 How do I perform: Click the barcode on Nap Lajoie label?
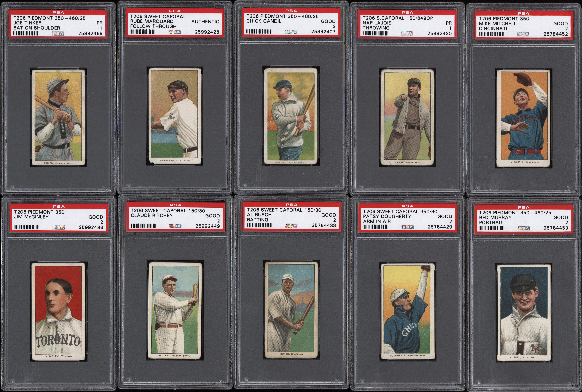[375, 34]
